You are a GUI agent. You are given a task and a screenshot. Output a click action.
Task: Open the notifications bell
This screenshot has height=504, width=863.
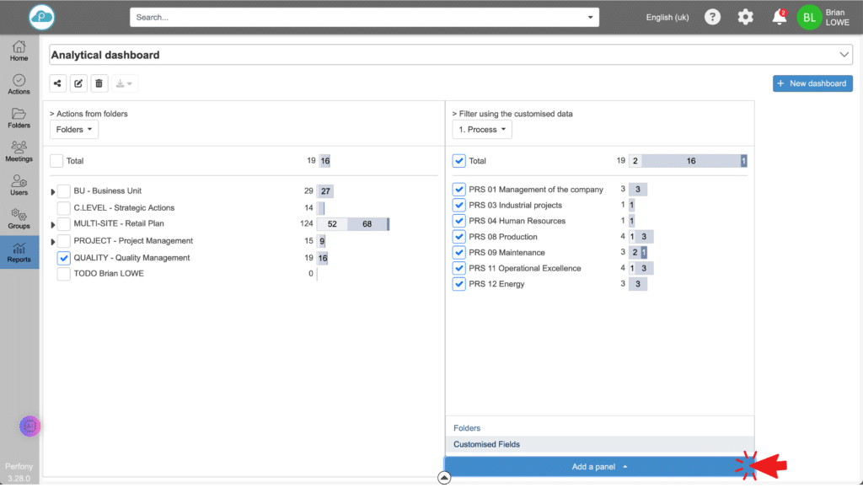coord(779,17)
